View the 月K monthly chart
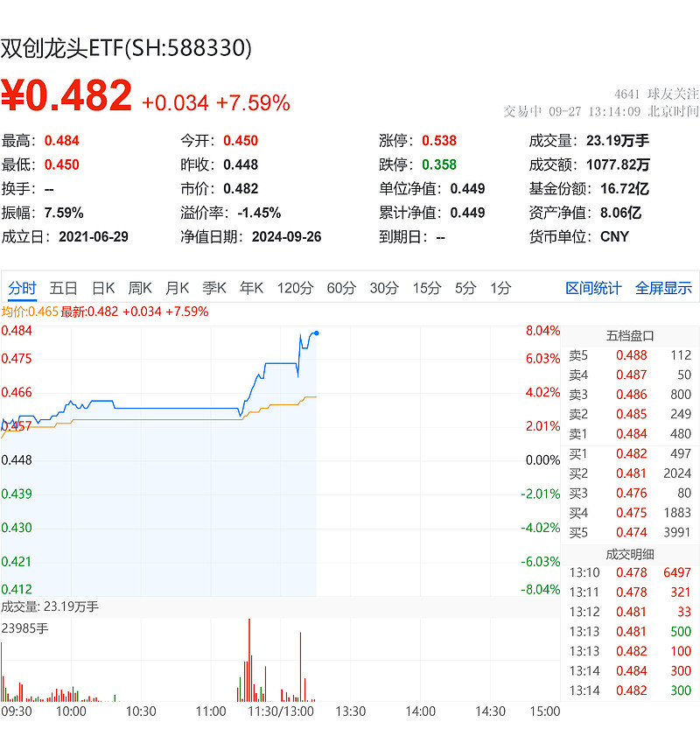 click(178, 287)
